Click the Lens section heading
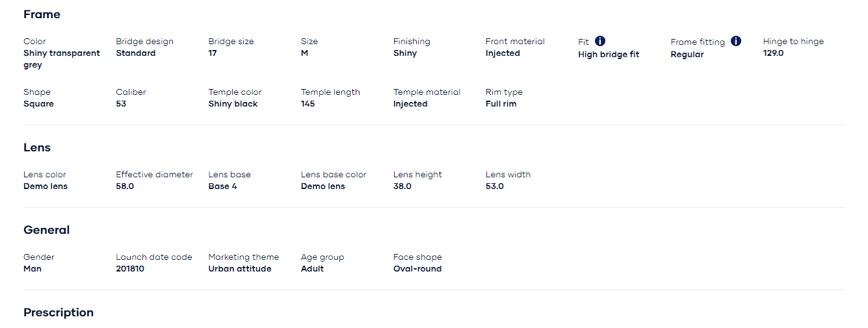The height and width of the screenshot is (328, 868). coord(37,147)
